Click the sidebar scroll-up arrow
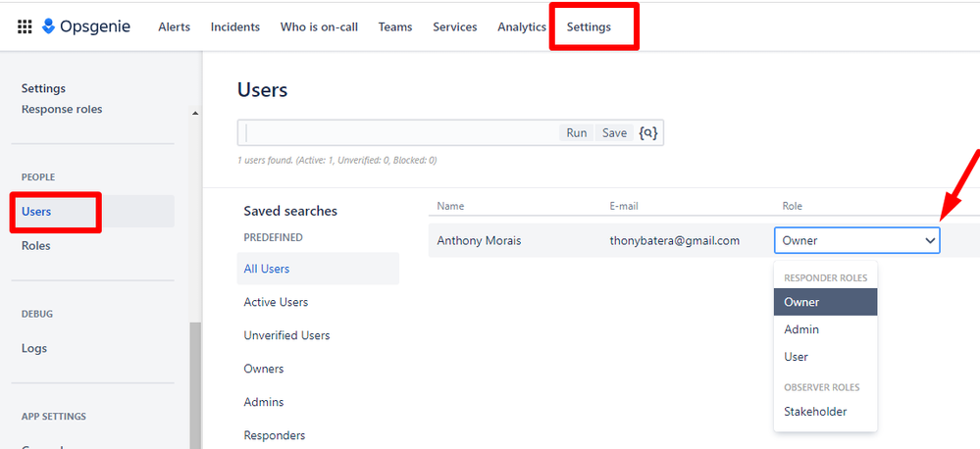This screenshot has height=449, width=980. click(195, 114)
